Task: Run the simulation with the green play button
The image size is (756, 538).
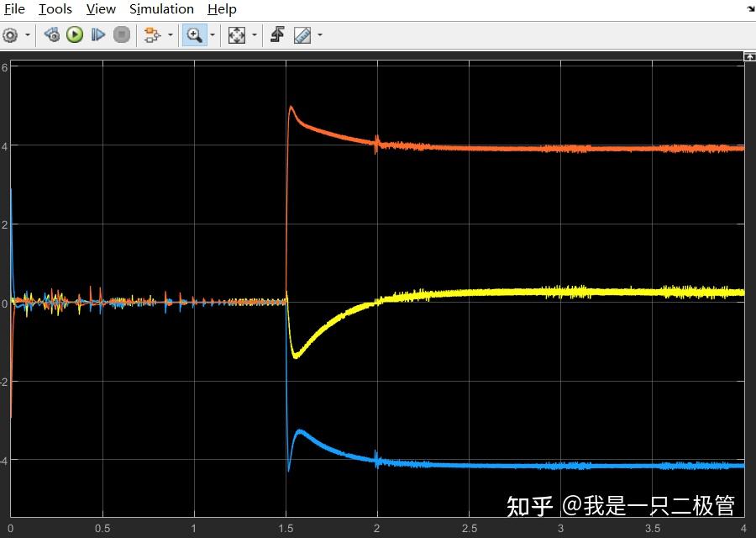Action: pos(74,35)
